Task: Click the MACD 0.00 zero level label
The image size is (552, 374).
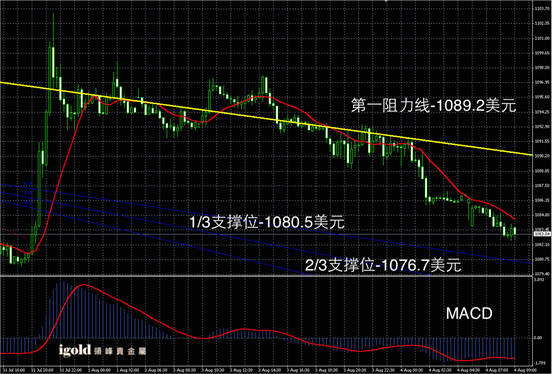Action: 538,337
